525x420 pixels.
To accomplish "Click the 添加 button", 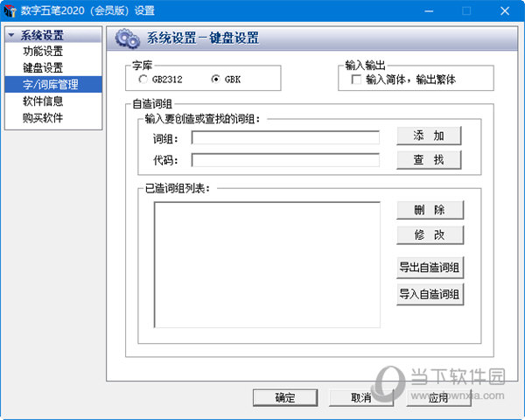I will [x=429, y=136].
